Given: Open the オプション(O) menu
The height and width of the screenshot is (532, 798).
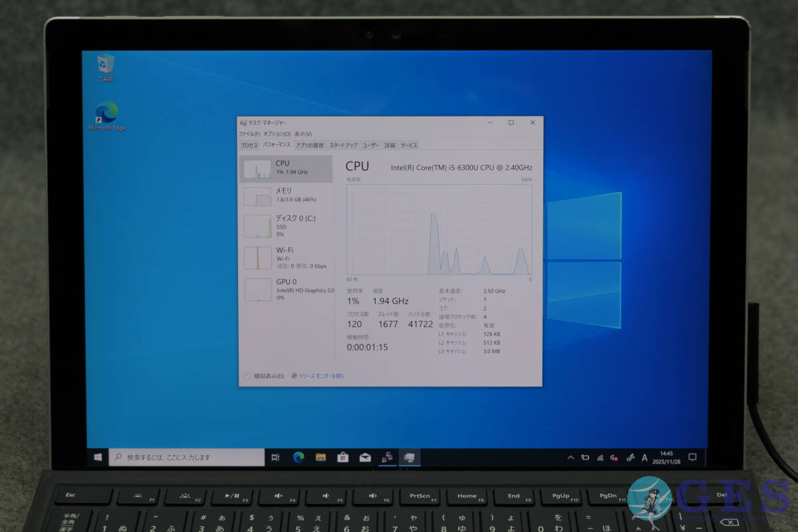Looking at the screenshot, I should point(277,134).
